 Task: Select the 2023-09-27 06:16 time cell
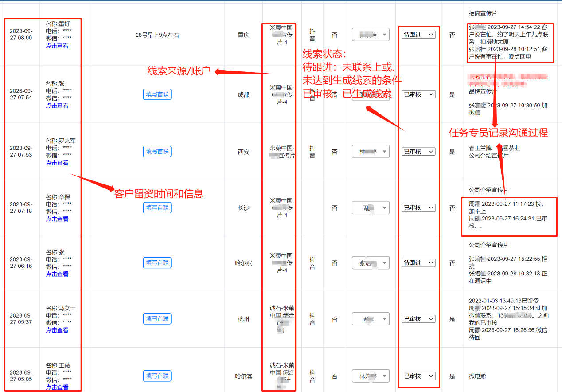pos(21,263)
